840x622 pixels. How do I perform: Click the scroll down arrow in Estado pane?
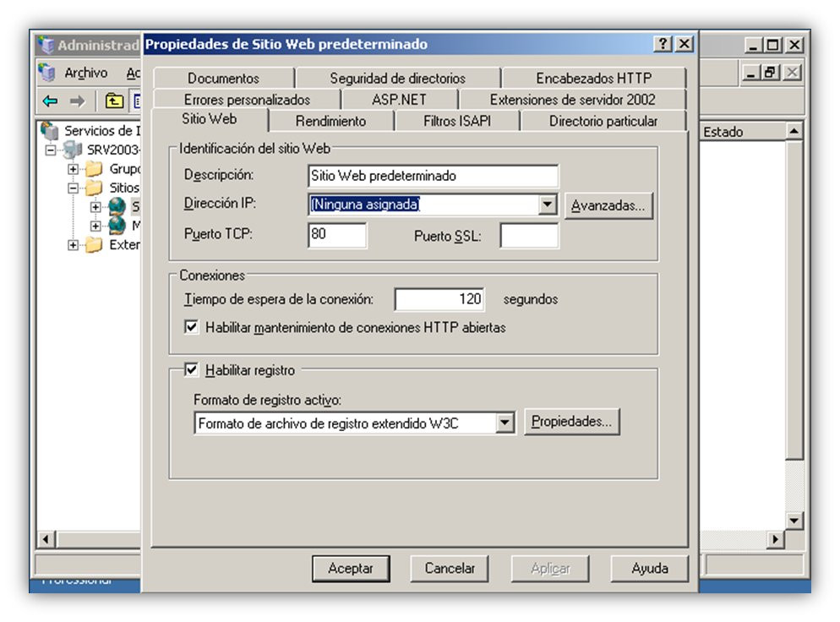pyautogui.click(x=794, y=521)
